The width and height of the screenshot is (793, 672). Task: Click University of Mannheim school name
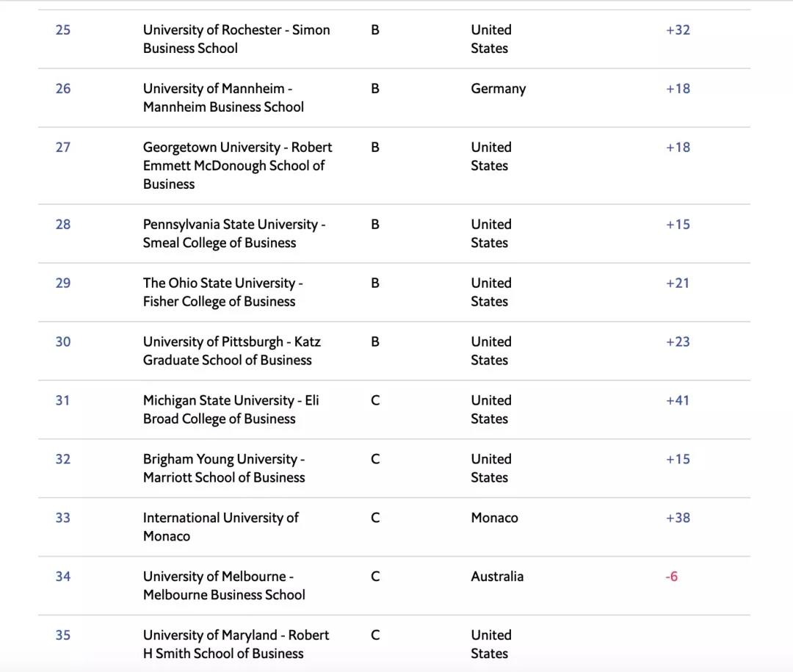[223, 98]
